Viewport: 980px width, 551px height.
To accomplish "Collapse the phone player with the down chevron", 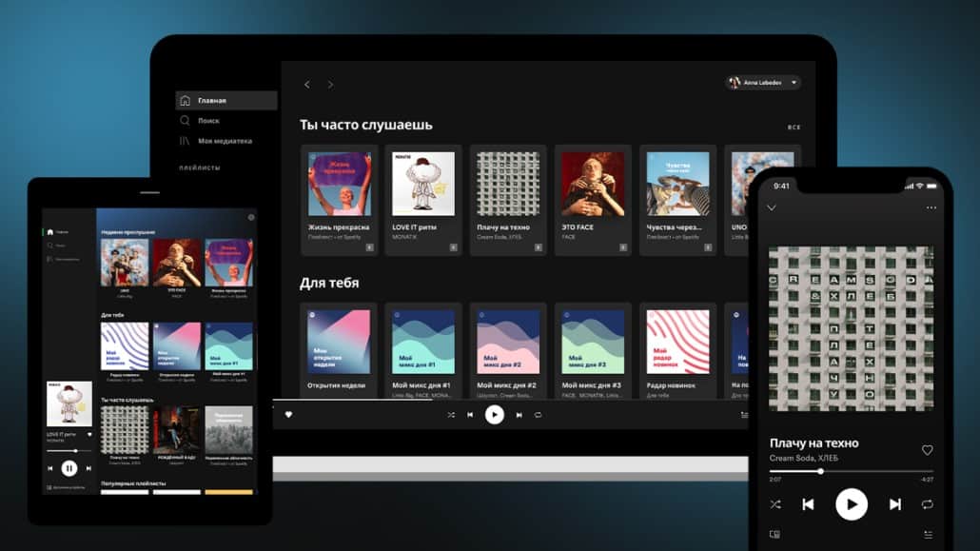I will [772, 207].
